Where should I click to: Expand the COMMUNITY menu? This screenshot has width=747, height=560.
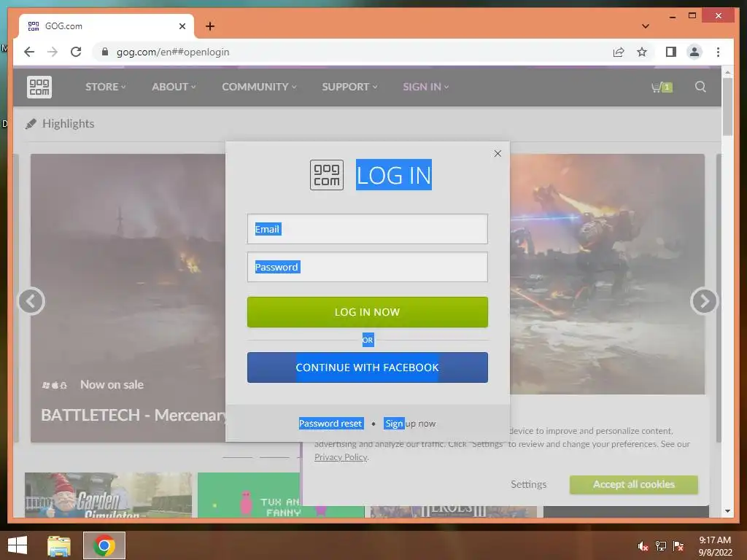pos(259,87)
